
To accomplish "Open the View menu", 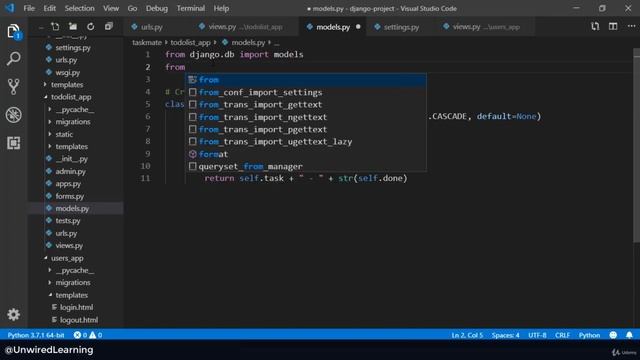I will click(x=111, y=8).
